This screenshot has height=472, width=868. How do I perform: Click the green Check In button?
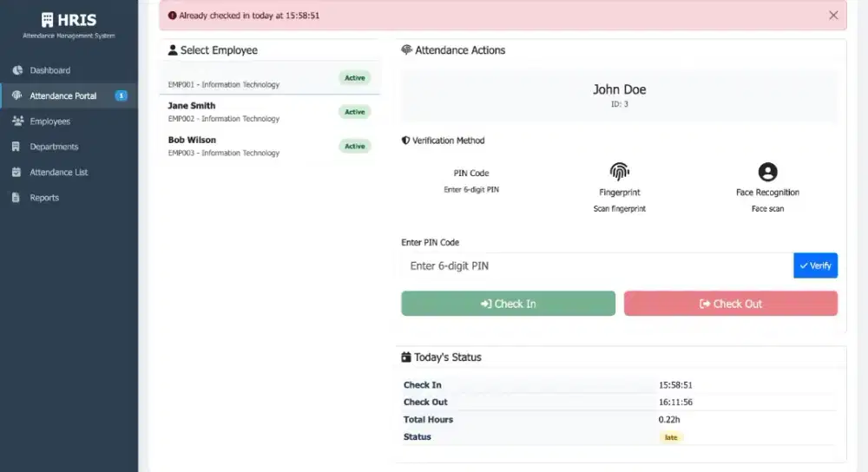point(508,303)
